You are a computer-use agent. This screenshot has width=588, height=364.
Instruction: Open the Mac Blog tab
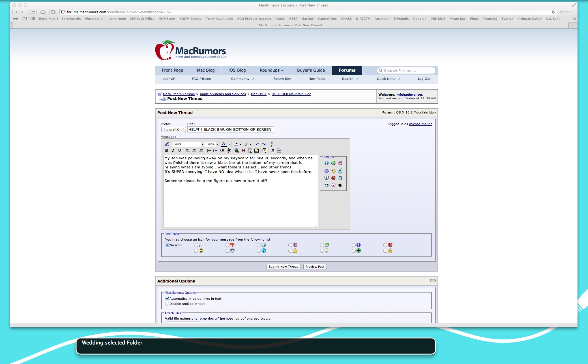[x=206, y=70]
